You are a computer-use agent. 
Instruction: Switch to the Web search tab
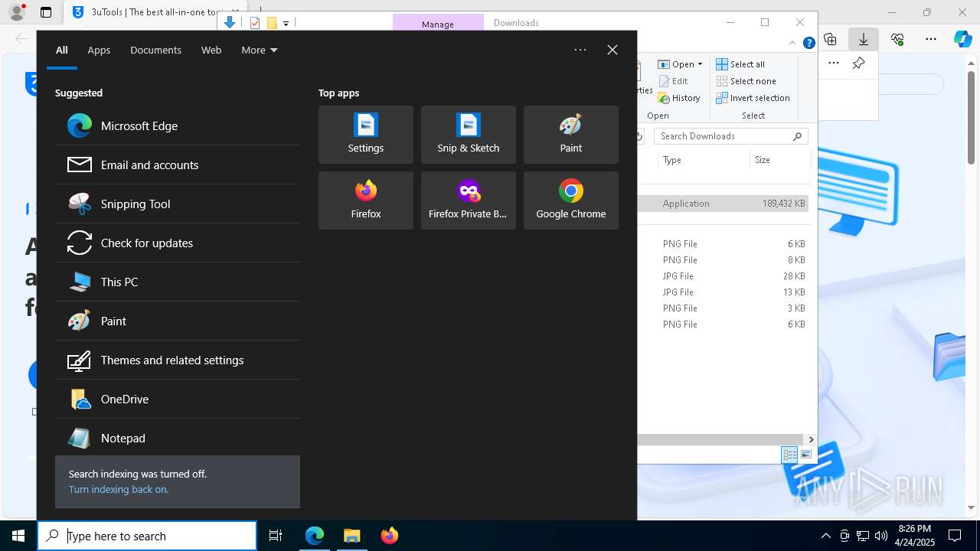[211, 50]
